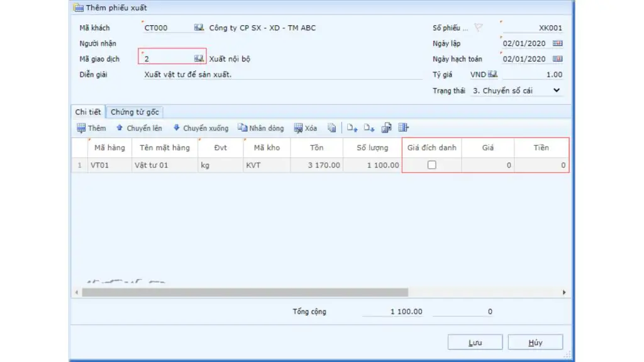
Task: Click the window icon in title bar
Action: click(78, 8)
